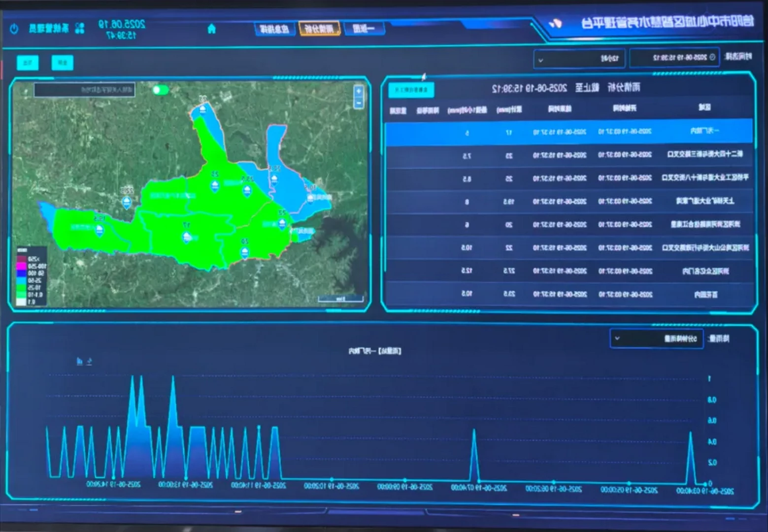Click the 系统管理员 user label
768x532 pixels.
(48, 28)
